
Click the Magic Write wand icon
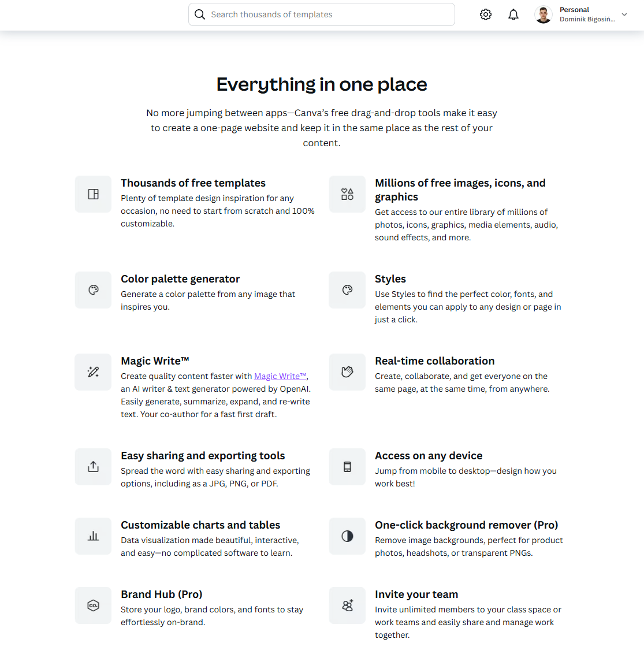pyautogui.click(x=93, y=372)
